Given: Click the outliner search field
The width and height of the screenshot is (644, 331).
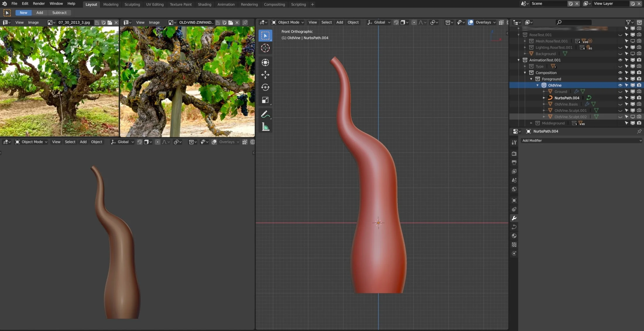Looking at the screenshot, I should [573, 22].
